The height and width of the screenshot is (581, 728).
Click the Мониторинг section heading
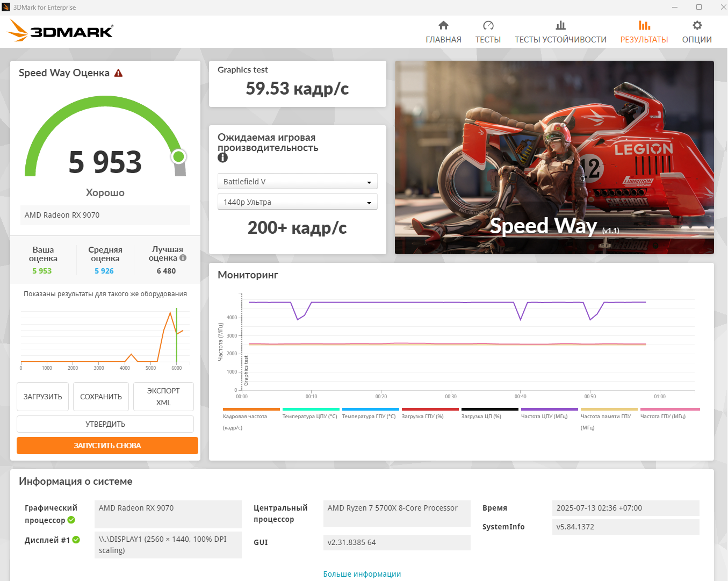point(248,275)
